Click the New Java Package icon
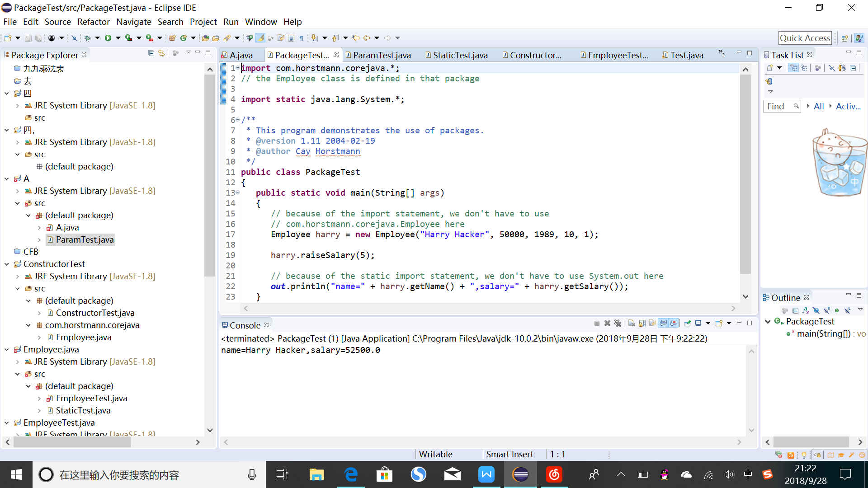The width and height of the screenshot is (868, 488). click(172, 38)
